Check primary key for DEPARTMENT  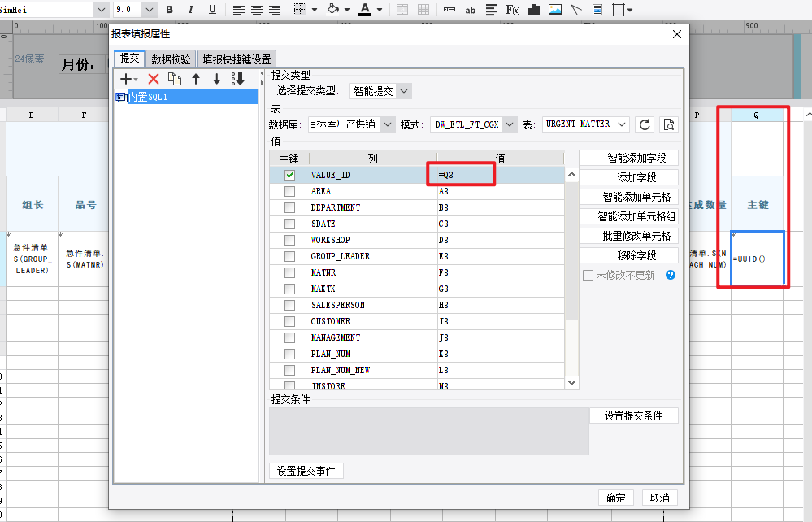(289, 207)
